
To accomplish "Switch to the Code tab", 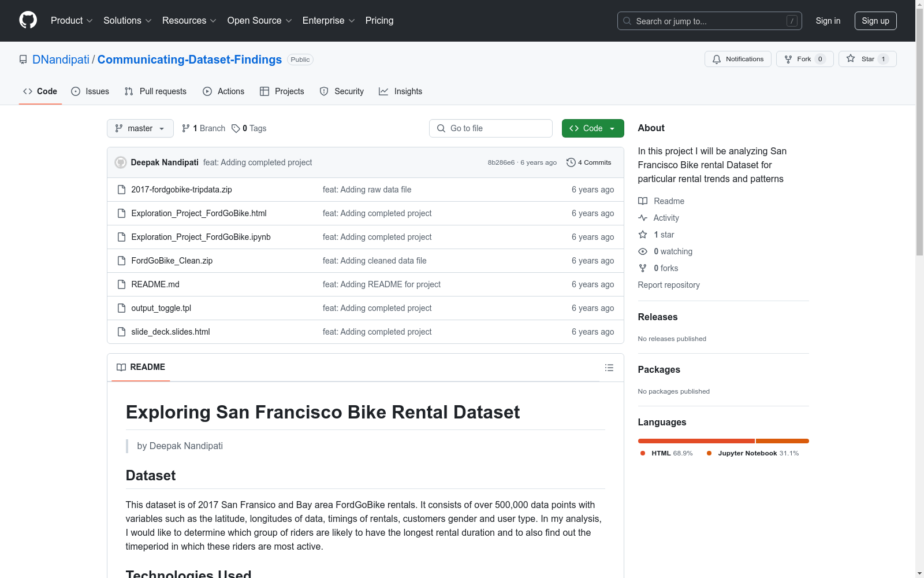I will pos(40,91).
